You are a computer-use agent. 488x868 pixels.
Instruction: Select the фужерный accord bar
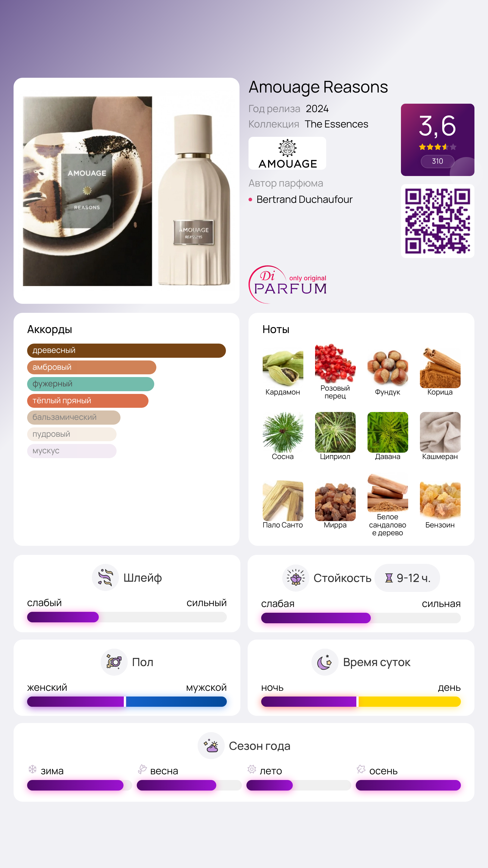click(91, 384)
